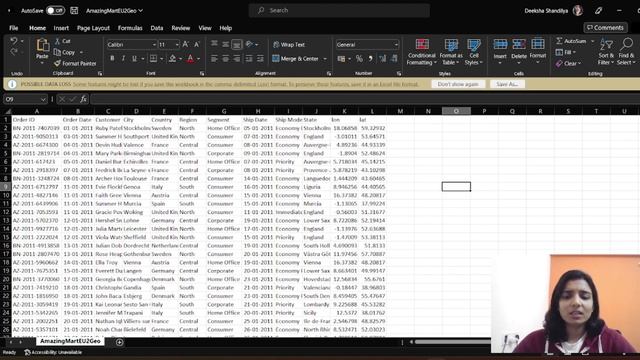This screenshot has height=360, width=640.
Task: Click the Paste clipboard icon
Action: point(42,46)
